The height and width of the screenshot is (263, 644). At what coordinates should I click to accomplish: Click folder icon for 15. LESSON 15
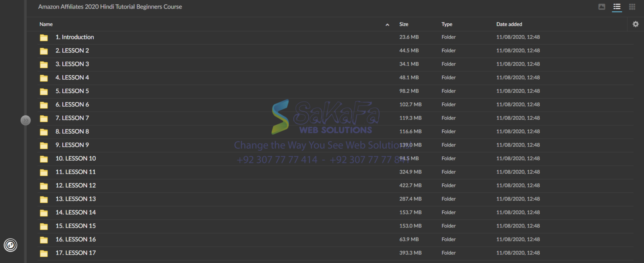(44, 226)
